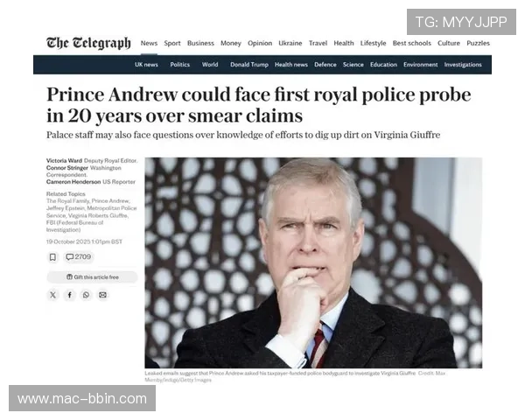Click the Prince Andrew article photo
The image size is (525, 420).
click(313, 262)
